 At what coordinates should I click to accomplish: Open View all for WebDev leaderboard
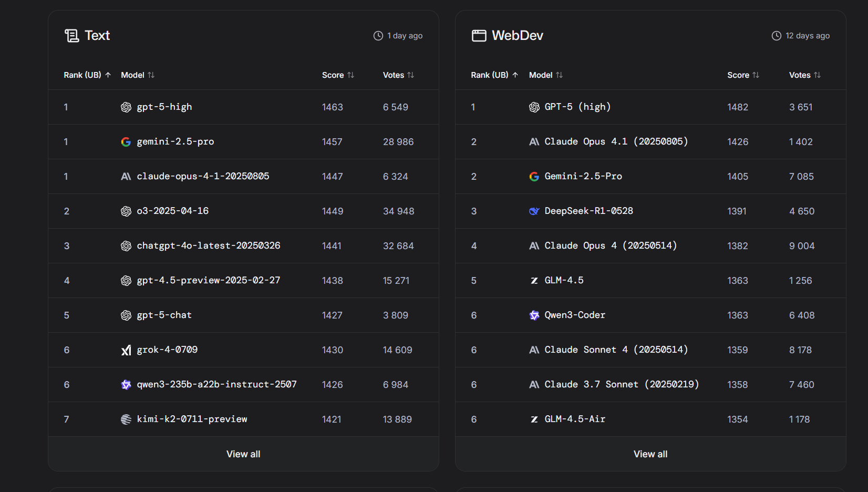tap(650, 454)
